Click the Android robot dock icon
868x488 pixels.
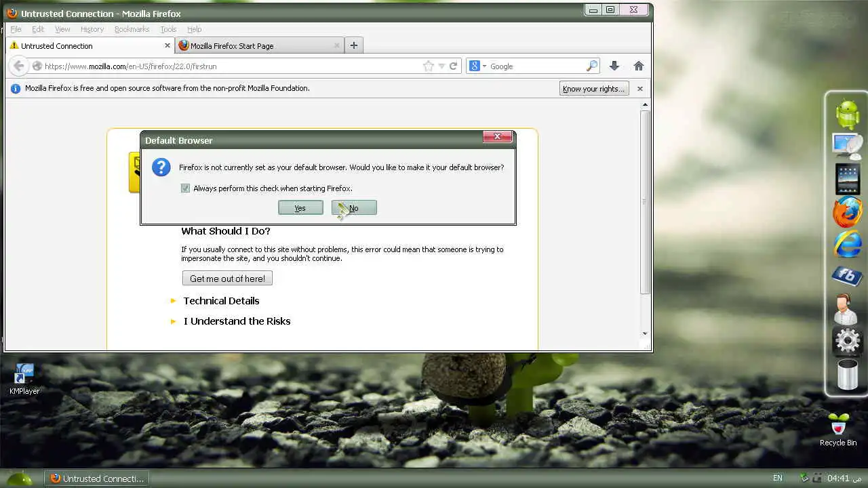848,114
